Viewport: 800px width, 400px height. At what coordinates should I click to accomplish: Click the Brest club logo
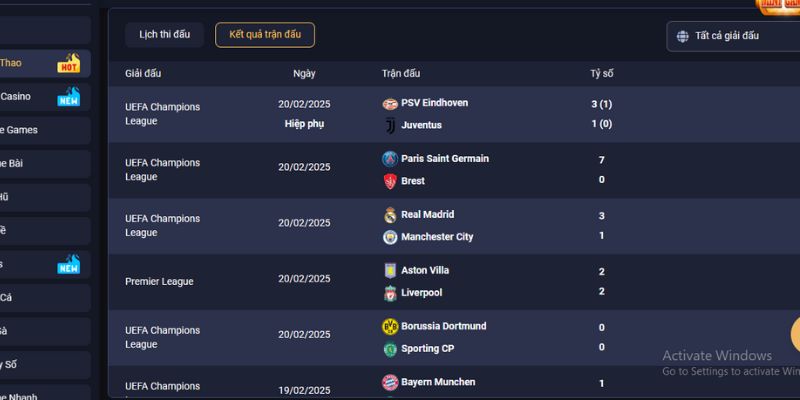(x=390, y=181)
